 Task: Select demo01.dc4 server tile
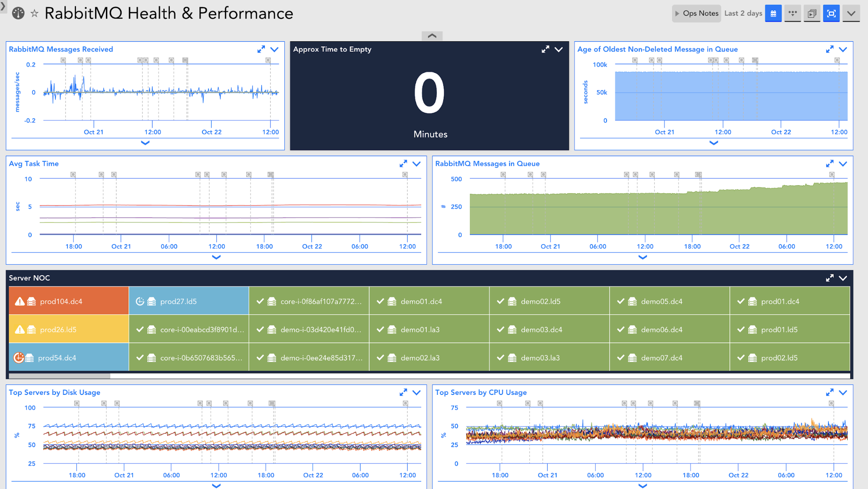[429, 301]
